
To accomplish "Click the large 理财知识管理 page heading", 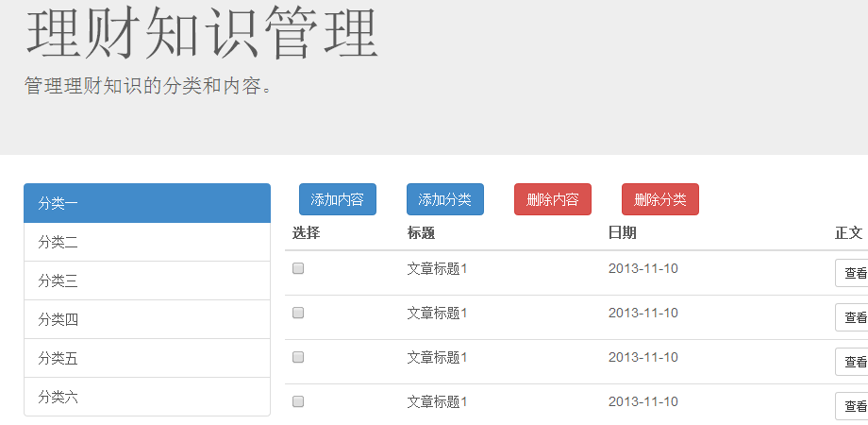I will [202, 33].
